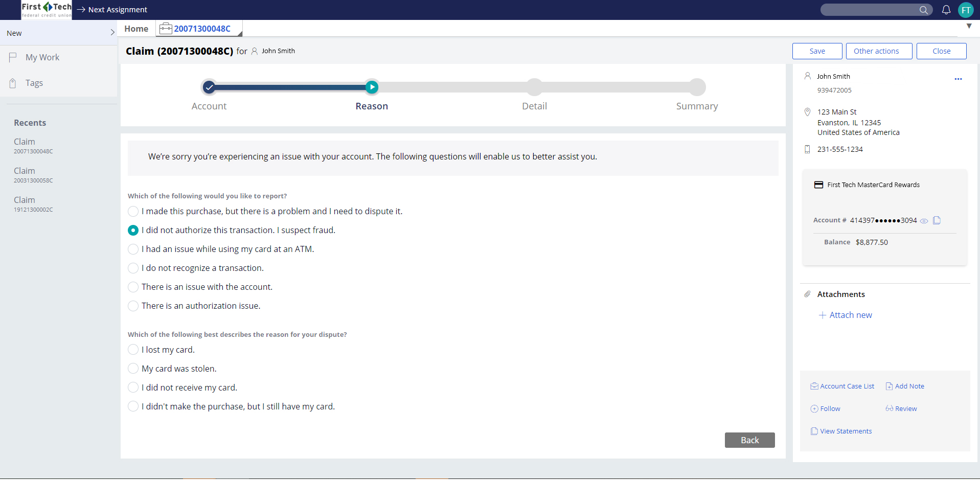980x480 pixels.
Task: Open the 20071300048C case tab
Action: coord(201,29)
